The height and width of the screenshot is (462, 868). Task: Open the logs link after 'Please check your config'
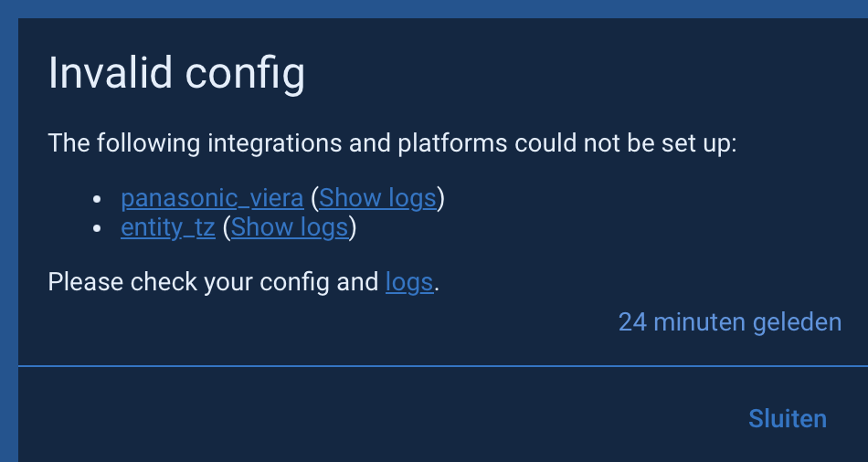(x=409, y=282)
